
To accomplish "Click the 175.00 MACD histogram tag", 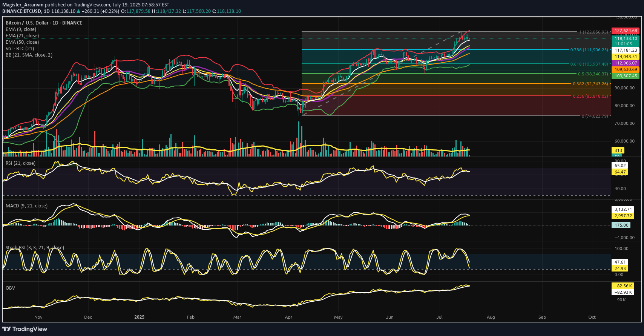I will tap(621, 225).
